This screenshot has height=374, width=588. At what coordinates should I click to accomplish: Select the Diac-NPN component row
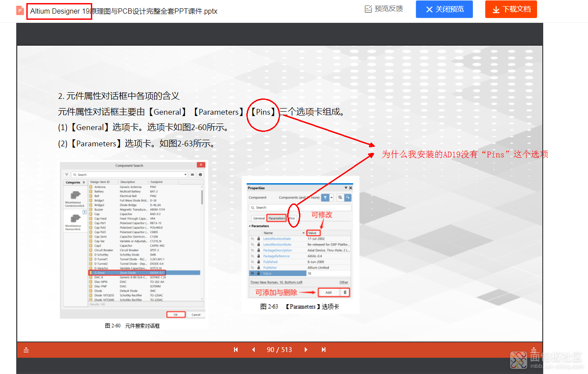[144, 282]
